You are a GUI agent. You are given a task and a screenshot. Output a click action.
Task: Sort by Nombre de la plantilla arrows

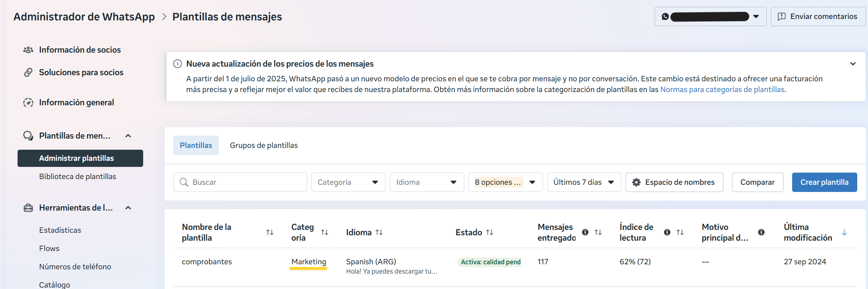(270, 232)
